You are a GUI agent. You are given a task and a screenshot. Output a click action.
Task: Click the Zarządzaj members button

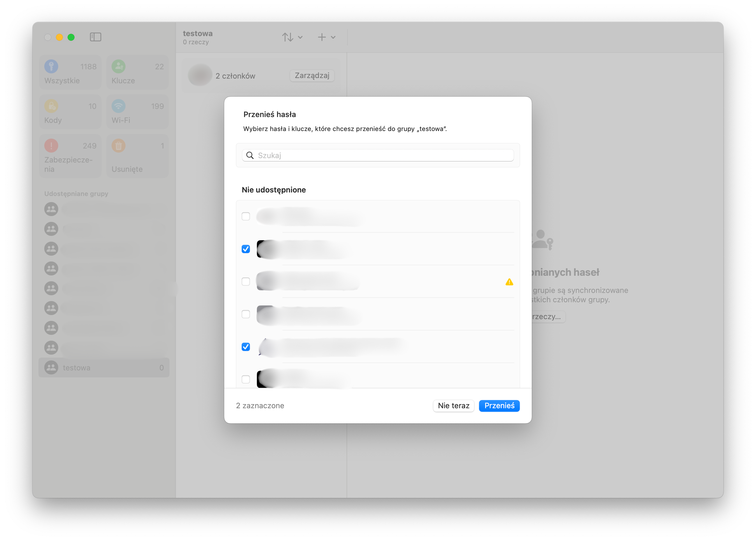tap(312, 76)
